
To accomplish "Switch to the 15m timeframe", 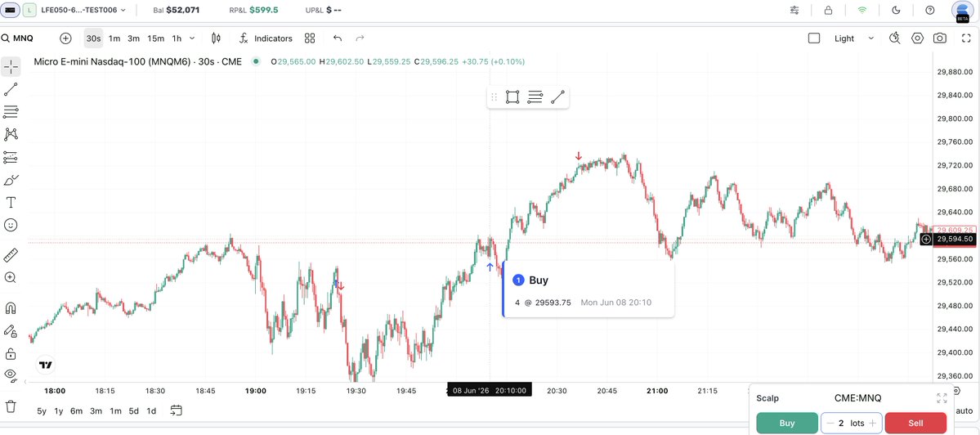I will point(155,38).
